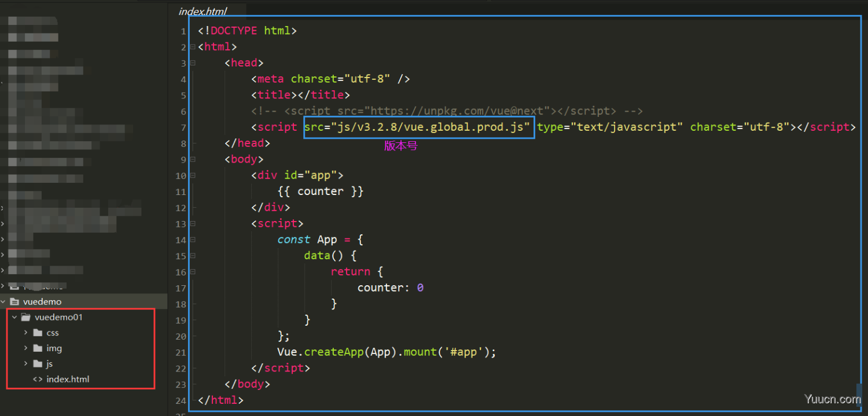This screenshot has height=416, width=868.
Task: Collapse the vuedemo01 folder arrow
Action: [x=14, y=317]
